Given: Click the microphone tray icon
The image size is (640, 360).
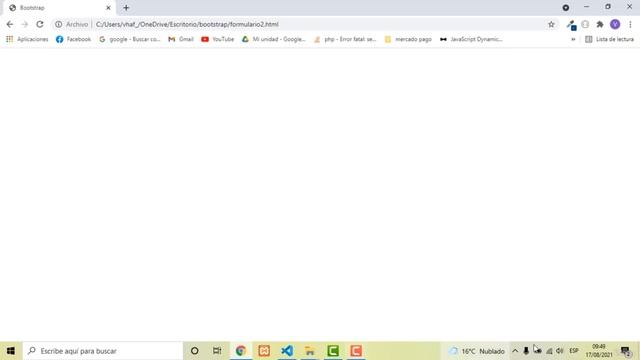Looking at the screenshot, I should (526, 351).
